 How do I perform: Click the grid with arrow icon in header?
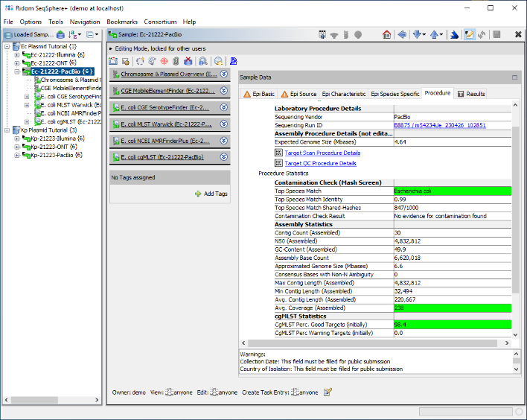click(322, 35)
